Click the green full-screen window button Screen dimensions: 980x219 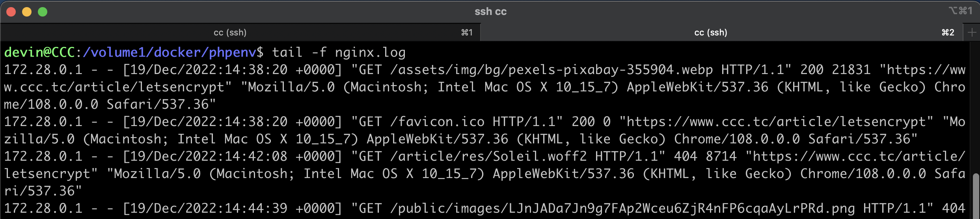(x=43, y=12)
